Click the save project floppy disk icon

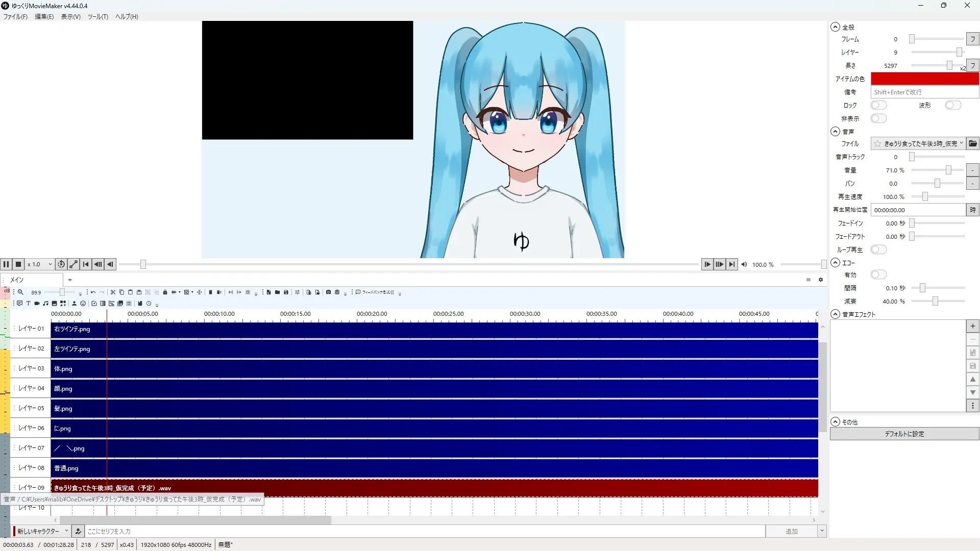pyautogui.click(x=286, y=292)
